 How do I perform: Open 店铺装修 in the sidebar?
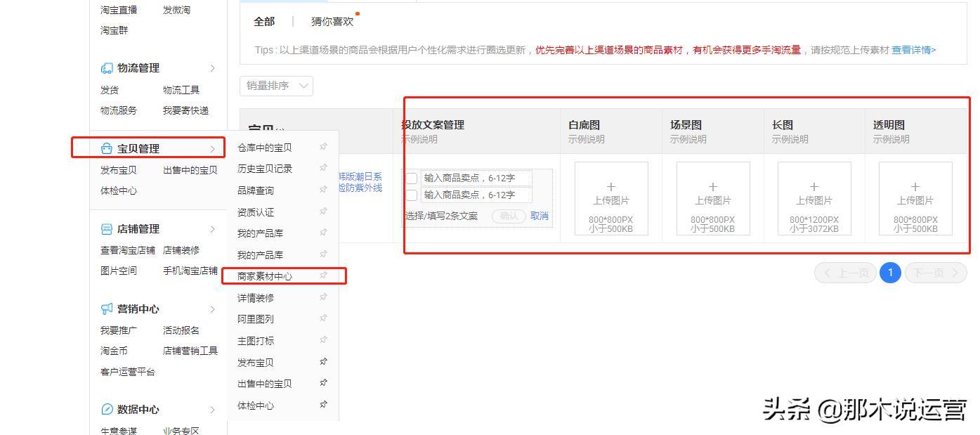(181, 250)
